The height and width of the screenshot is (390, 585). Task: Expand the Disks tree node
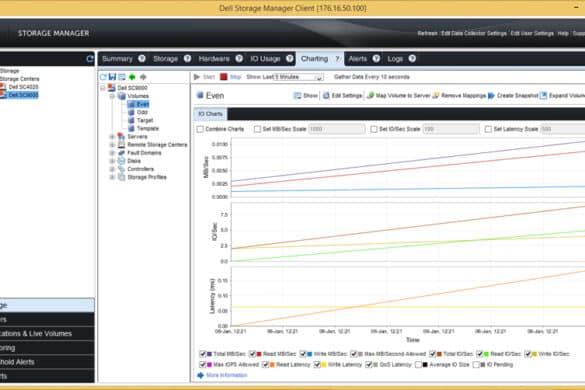tap(112, 161)
